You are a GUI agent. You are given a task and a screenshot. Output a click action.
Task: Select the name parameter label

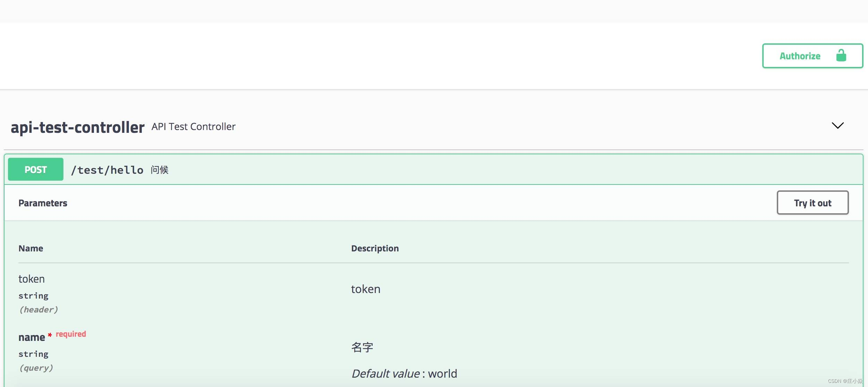tap(32, 337)
